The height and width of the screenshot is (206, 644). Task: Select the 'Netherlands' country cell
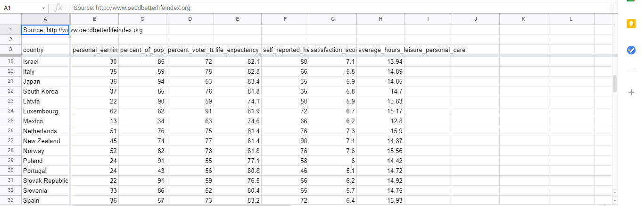coord(46,131)
